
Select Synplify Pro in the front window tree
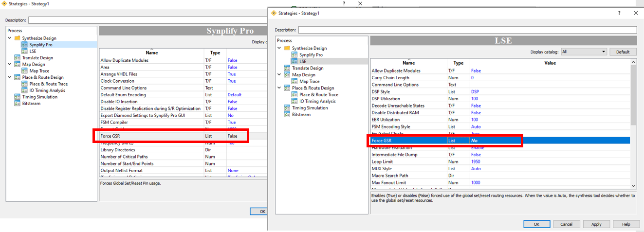[x=311, y=54]
